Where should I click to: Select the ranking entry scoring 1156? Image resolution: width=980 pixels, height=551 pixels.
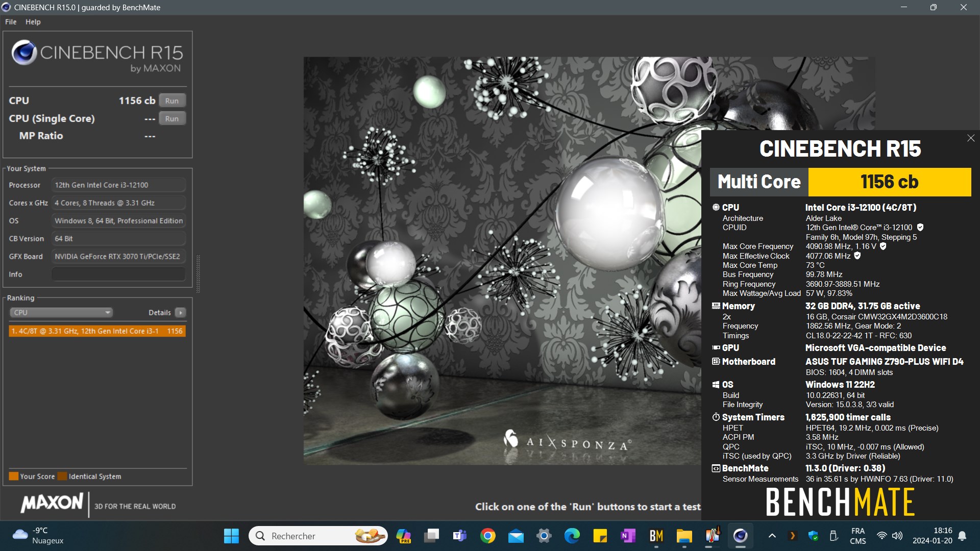point(97,331)
